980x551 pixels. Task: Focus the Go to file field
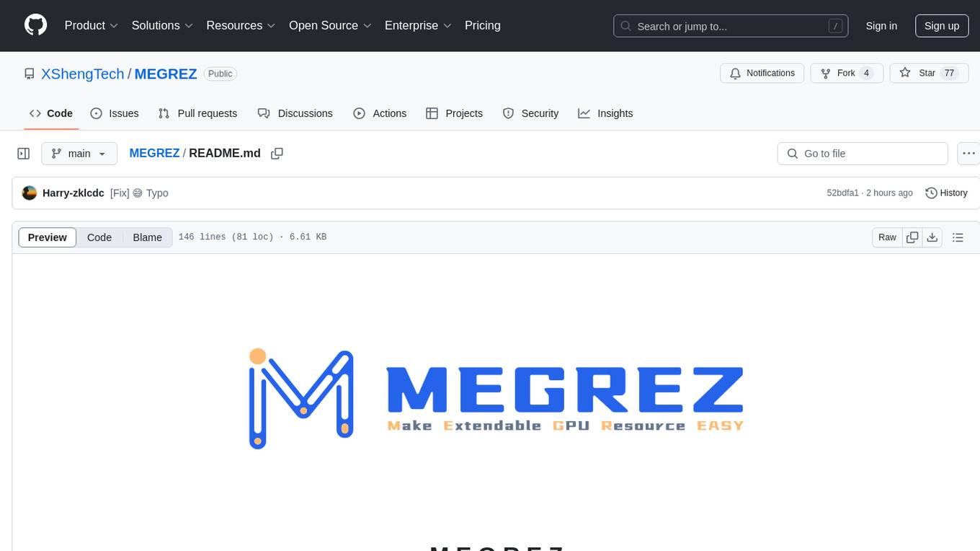click(863, 154)
